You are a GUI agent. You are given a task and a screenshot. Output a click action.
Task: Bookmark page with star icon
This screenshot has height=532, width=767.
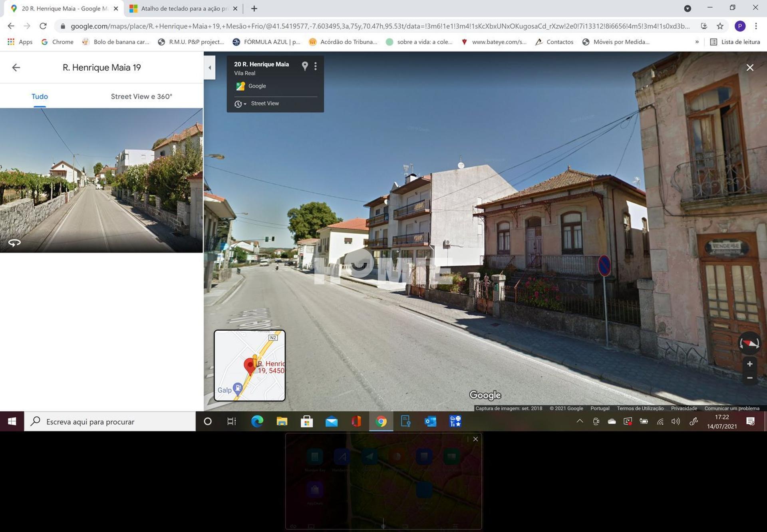pos(720,26)
